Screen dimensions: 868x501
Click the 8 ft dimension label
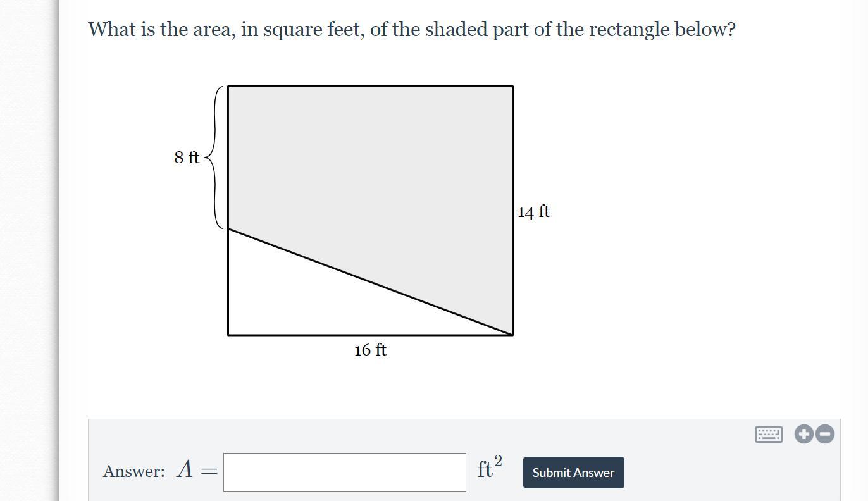point(187,157)
